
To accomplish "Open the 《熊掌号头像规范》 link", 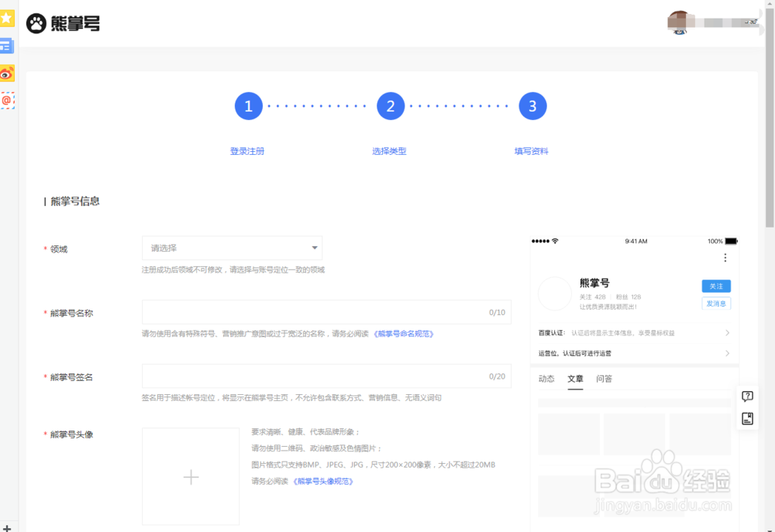I will point(322,481).
